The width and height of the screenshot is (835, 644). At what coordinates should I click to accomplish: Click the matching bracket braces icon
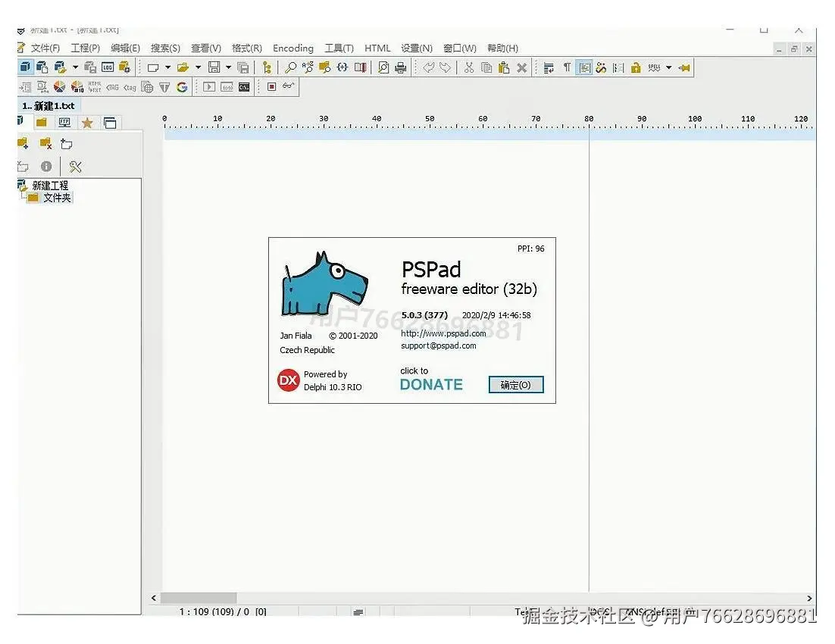(342, 67)
